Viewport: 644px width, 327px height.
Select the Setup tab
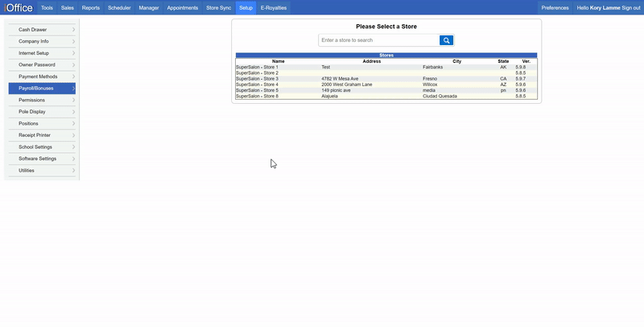[x=246, y=8]
